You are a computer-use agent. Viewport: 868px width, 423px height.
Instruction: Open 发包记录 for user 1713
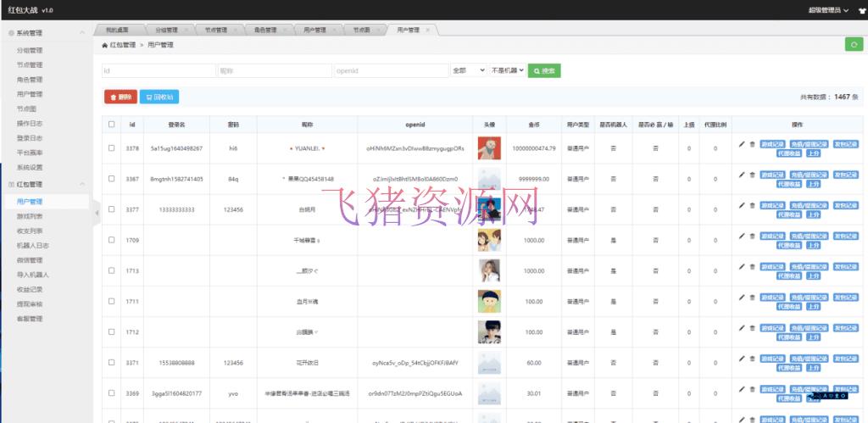(846, 266)
